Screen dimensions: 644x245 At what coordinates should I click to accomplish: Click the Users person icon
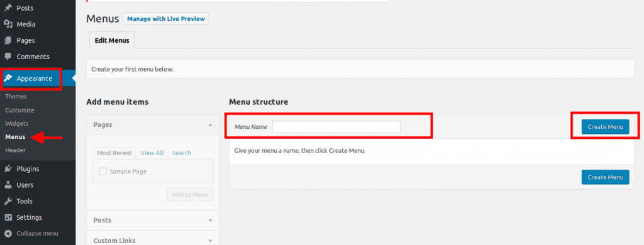pyautogui.click(x=8, y=185)
